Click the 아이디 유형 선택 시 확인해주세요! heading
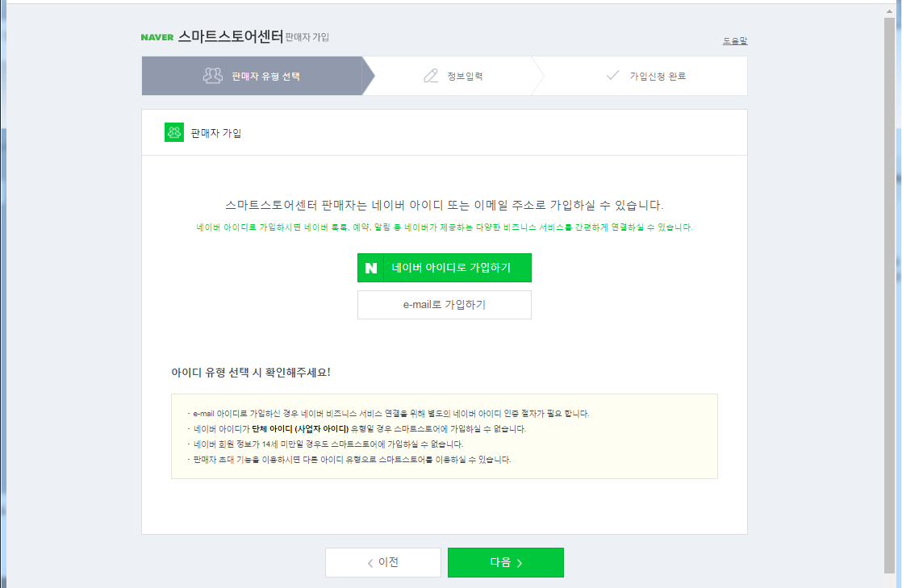Screen dimensions: 902x588 click(251, 373)
